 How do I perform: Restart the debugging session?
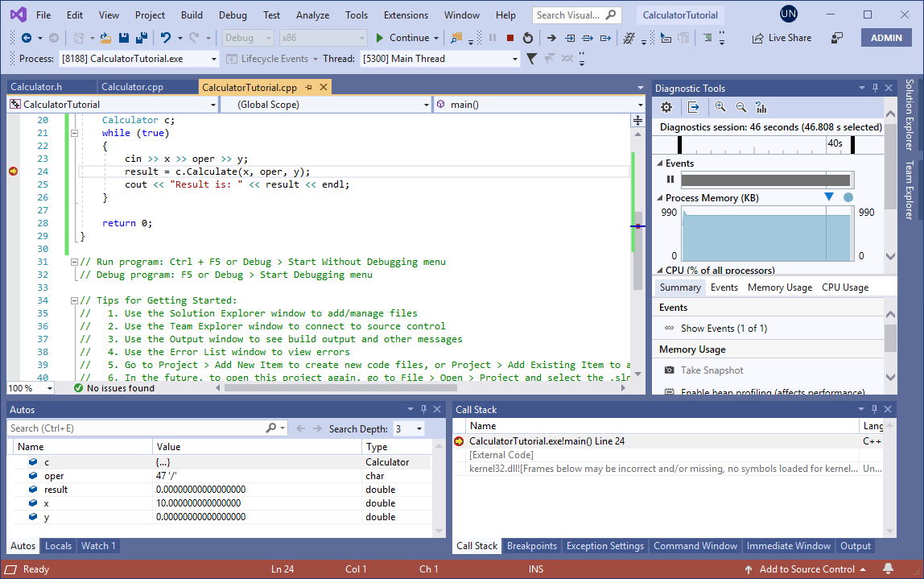click(x=529, y=36)
